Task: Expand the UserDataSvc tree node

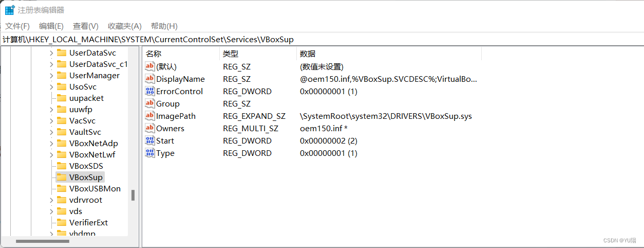Action: click(51, 53)
